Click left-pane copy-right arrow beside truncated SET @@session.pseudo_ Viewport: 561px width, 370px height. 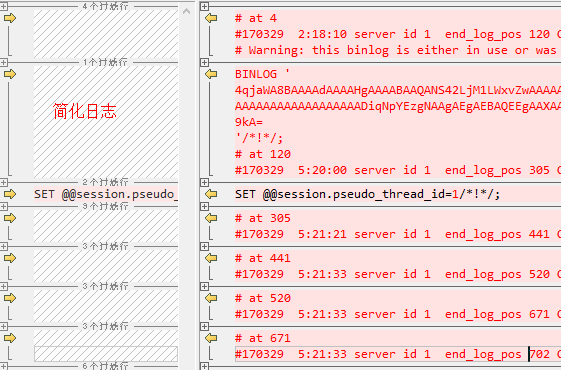(10, 194)
